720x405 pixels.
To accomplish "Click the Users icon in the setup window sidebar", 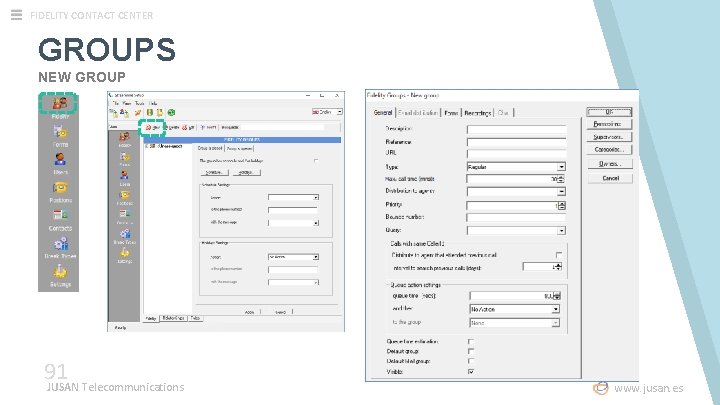I will [124, 175].
